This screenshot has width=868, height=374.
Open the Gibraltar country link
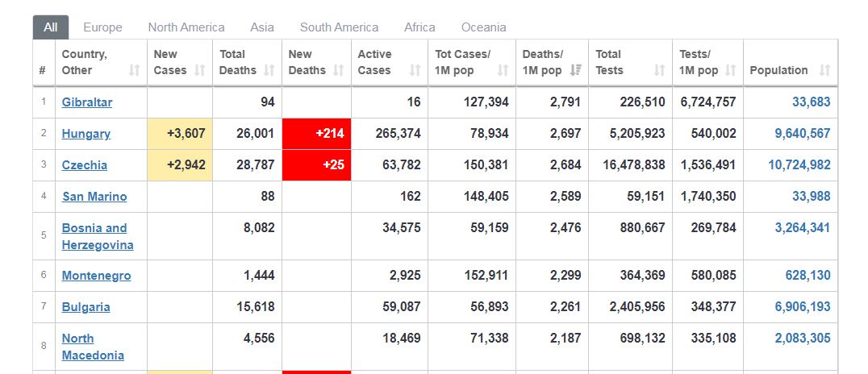click(87, 102)
